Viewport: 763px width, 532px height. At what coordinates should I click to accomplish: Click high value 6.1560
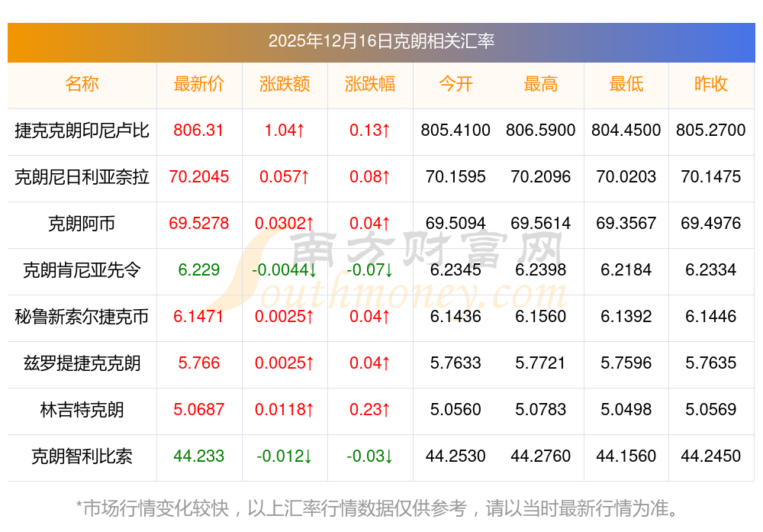coord(541,317)
